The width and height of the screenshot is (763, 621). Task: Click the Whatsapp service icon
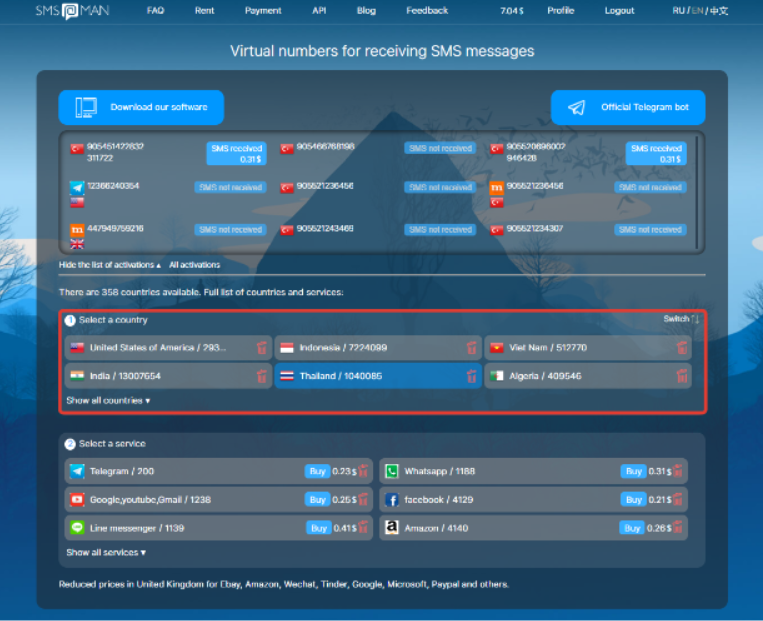pyautogui.click(x=392, y=471)
